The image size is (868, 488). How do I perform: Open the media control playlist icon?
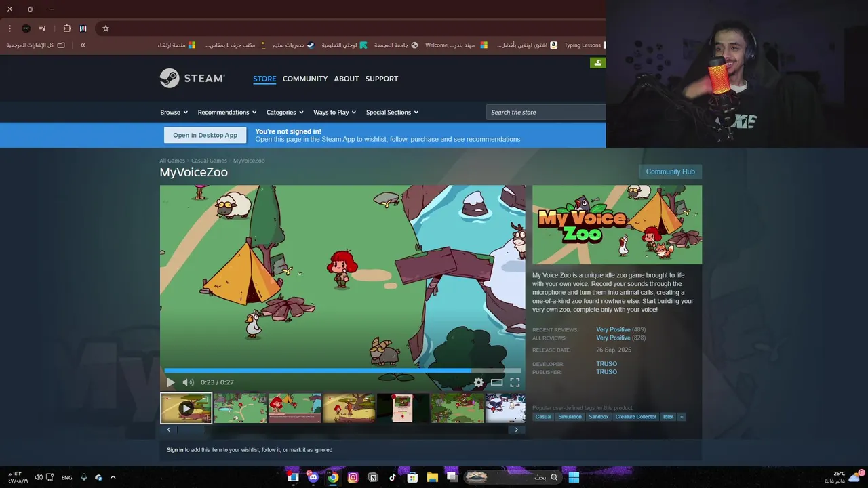point(43,28)
